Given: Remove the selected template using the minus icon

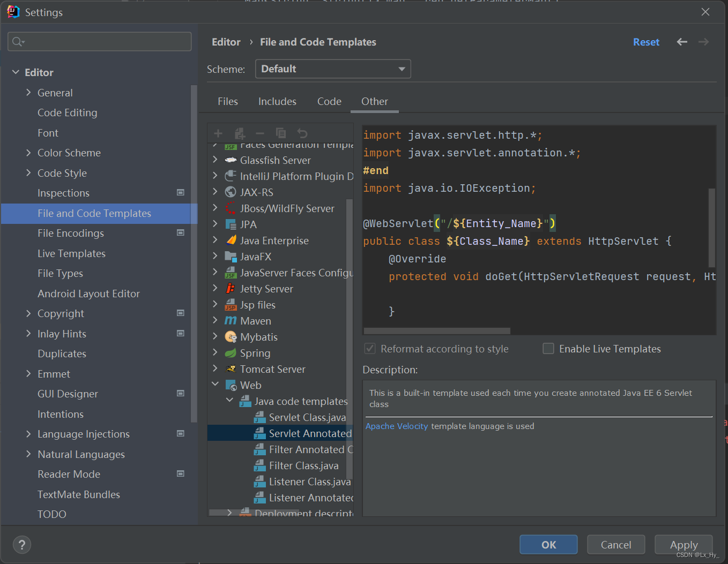Looking at the screenshot, I should pyautogui.click(x=260, y=133).
